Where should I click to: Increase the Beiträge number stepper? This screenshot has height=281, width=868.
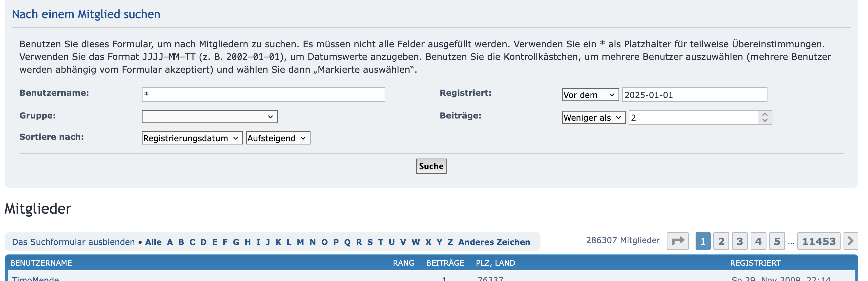(x=765, y=115)
